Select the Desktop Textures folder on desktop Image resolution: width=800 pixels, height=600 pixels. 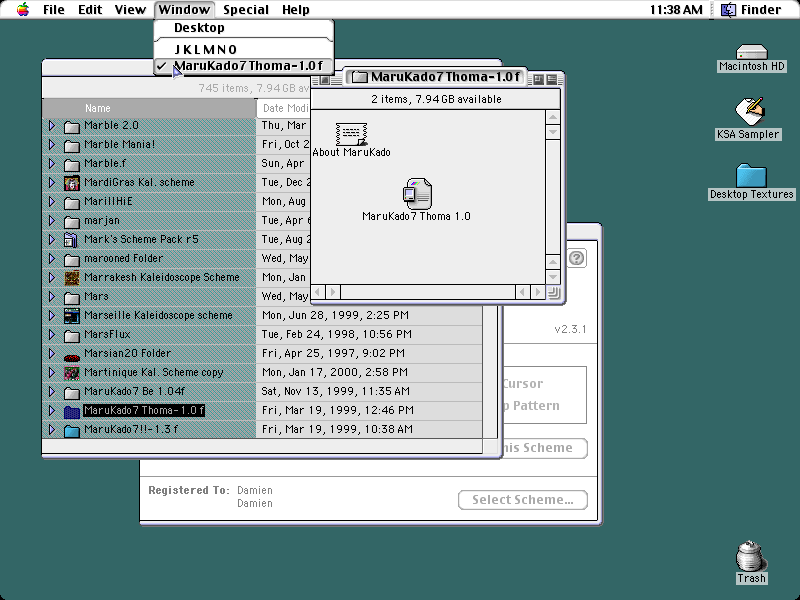(x=752, y=176)
